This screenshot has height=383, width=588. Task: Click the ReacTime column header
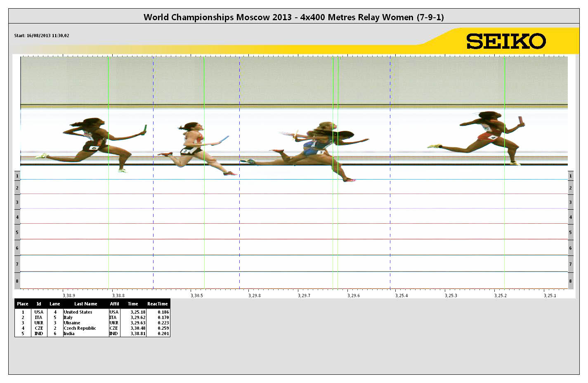coord(157,304)
